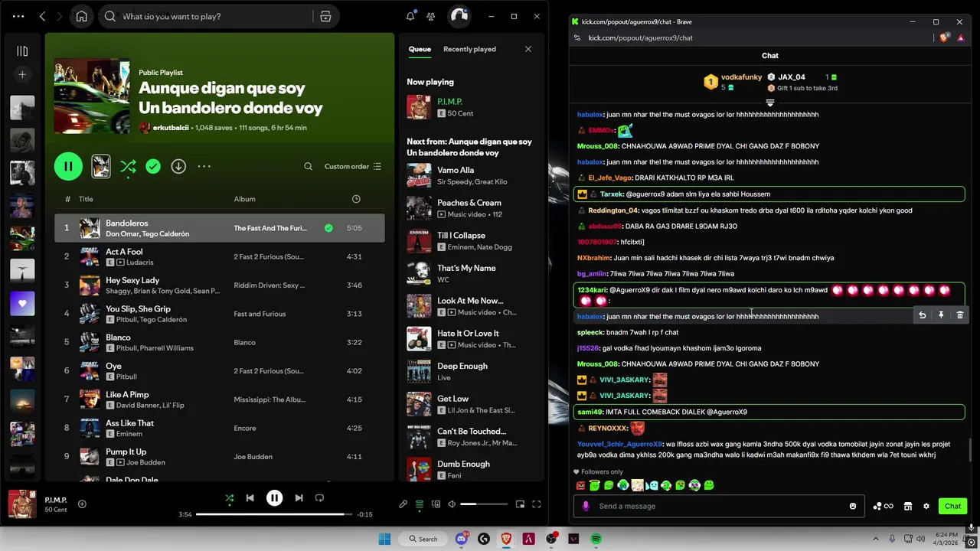Image resolution: width=980 pixels, height=551 pixels.
Task: Seek on the song progress bar
Action: pos(274,514)
